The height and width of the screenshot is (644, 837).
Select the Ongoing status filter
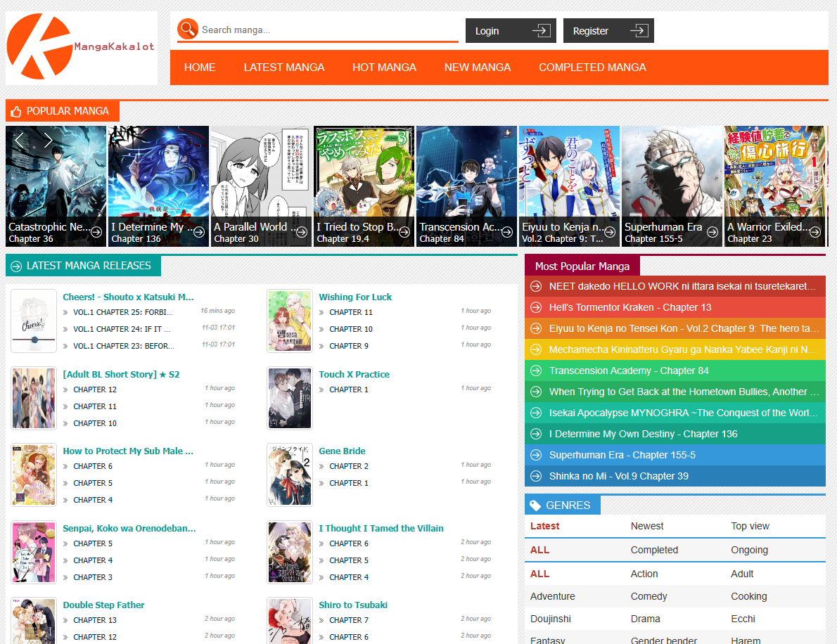pos(749,550)
